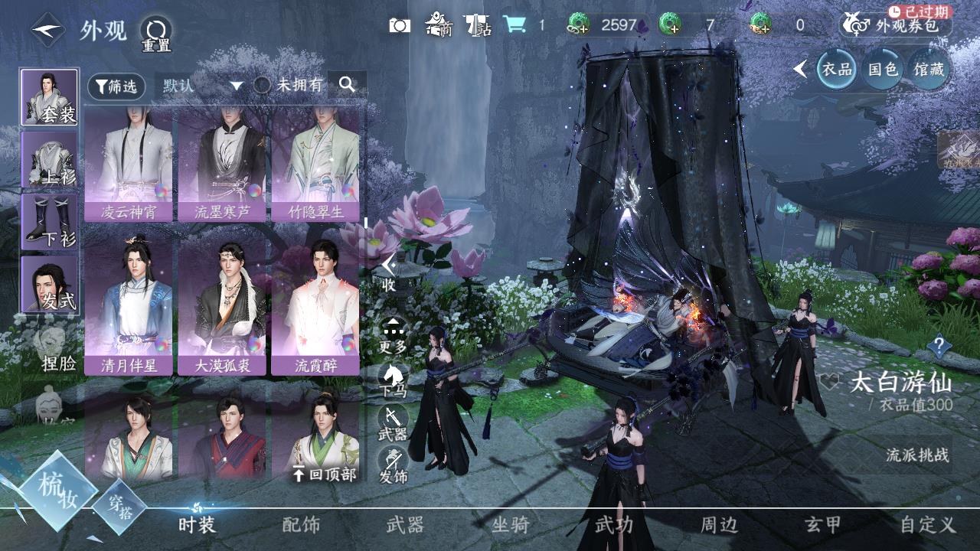Open the shopping cart
This screenshot has height=551, width=980.
pos(514,24)
